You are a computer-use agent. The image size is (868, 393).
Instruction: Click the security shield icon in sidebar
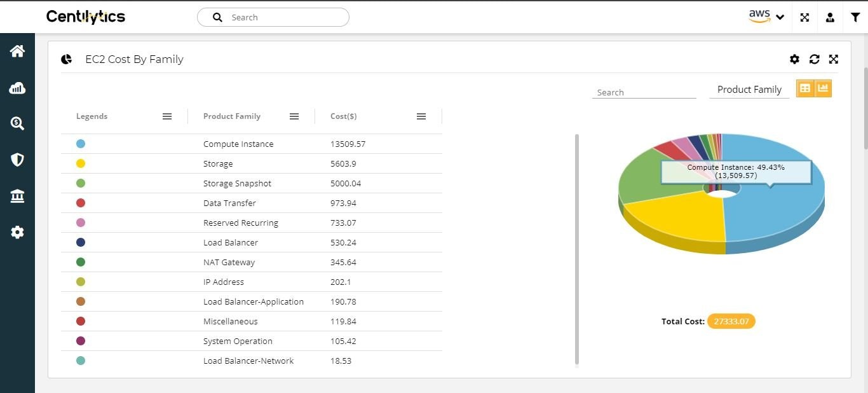pos(17,160)
